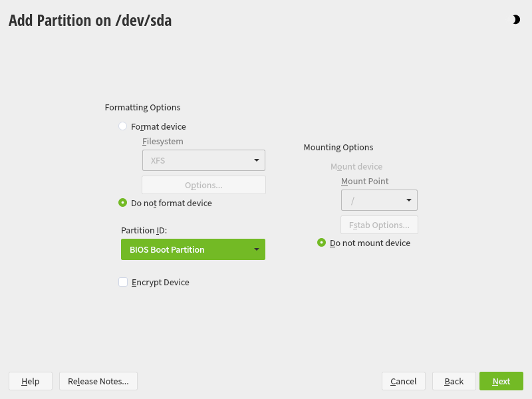This screenshot has height=399, width=532.
Task: Click the Mount Point dropdown arrow
Action: pyautogui.click(x=409, y=200)
